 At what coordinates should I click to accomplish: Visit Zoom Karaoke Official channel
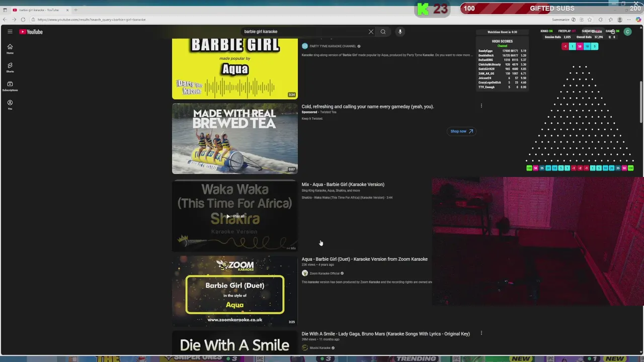pos(325,274)
